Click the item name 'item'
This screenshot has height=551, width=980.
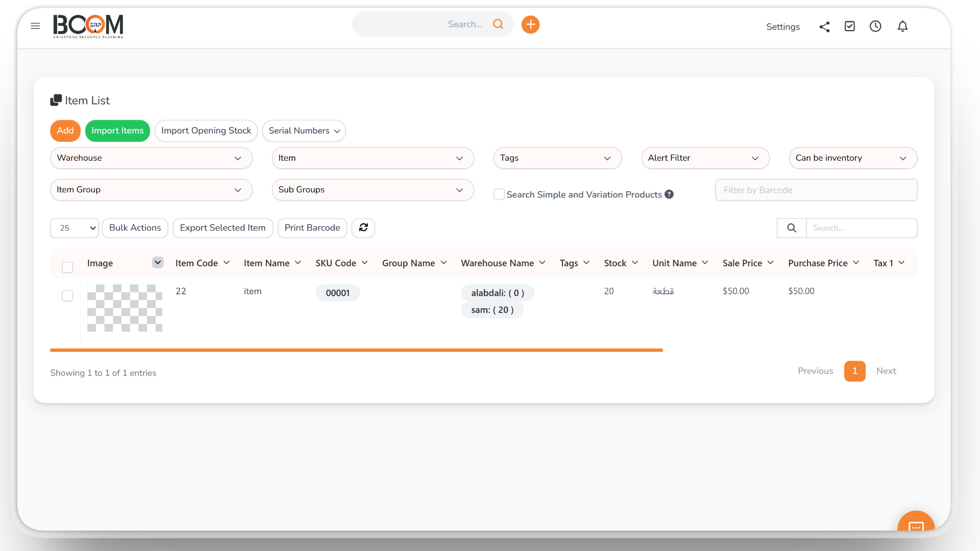[253, 291]
